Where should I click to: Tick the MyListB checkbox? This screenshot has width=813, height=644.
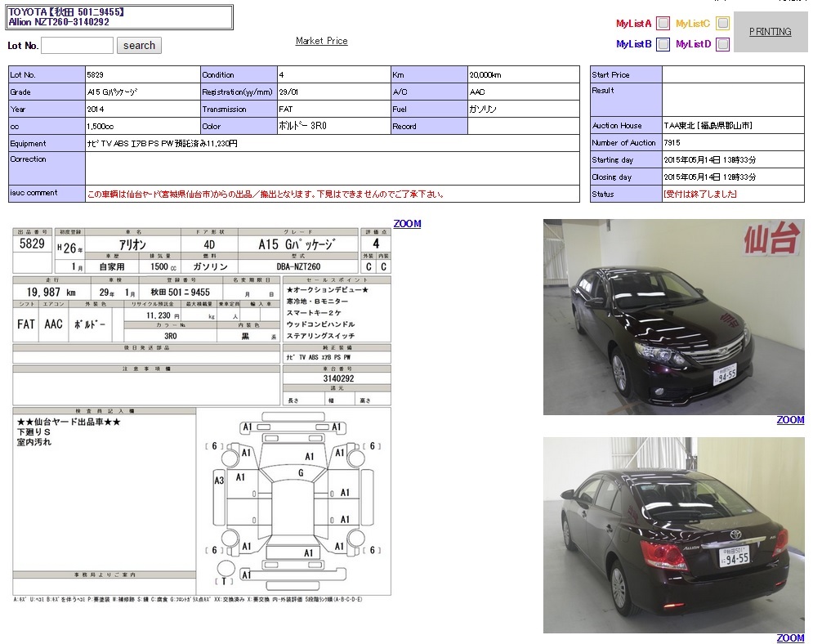(663, 44)
